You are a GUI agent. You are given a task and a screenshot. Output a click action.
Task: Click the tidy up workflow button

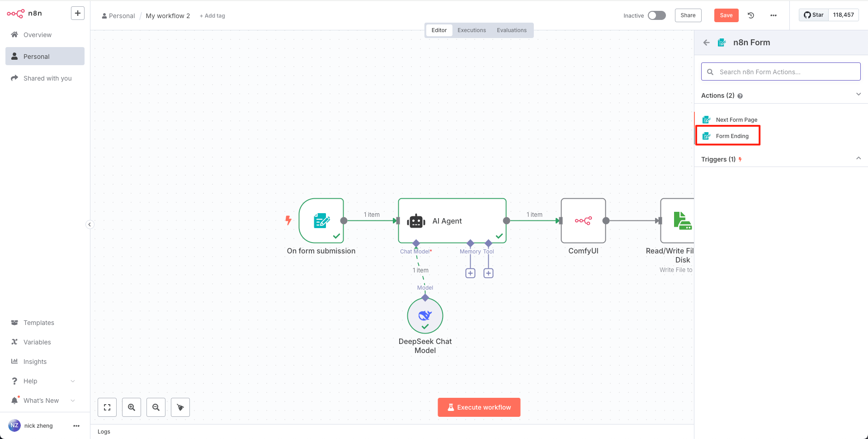pyautogui.click(x=180, y=407)
